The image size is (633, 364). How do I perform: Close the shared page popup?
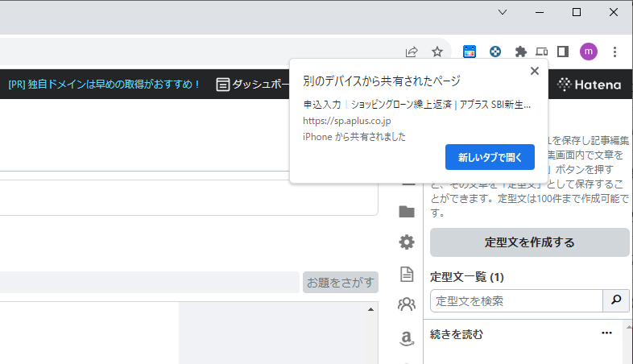535,71
